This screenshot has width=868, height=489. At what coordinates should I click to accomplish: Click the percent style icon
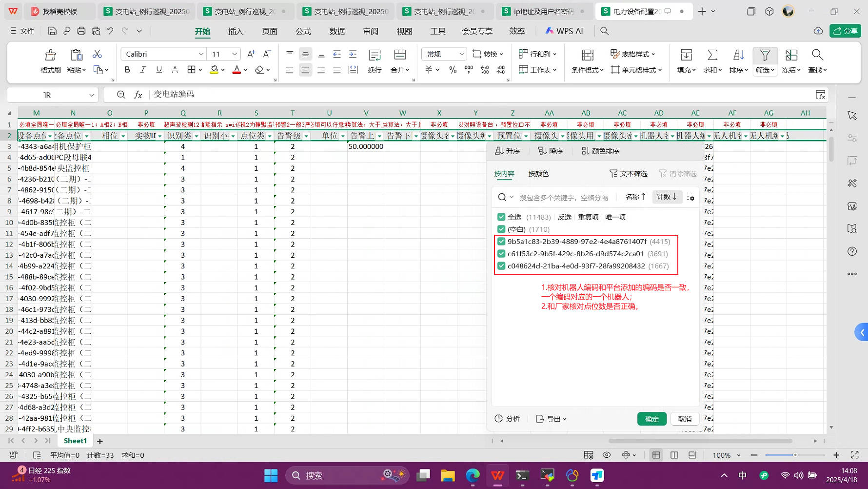point(453,70)
